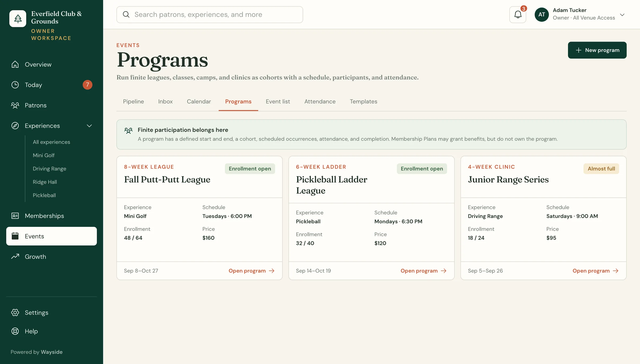The image size is (640, 364).
Task: Open Settings via the gear icon
Action: (x=15, y=313)
